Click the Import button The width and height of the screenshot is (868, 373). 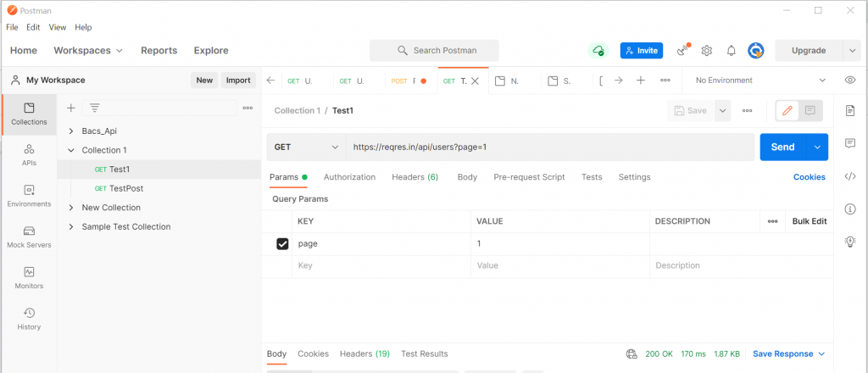coord(238,81)
